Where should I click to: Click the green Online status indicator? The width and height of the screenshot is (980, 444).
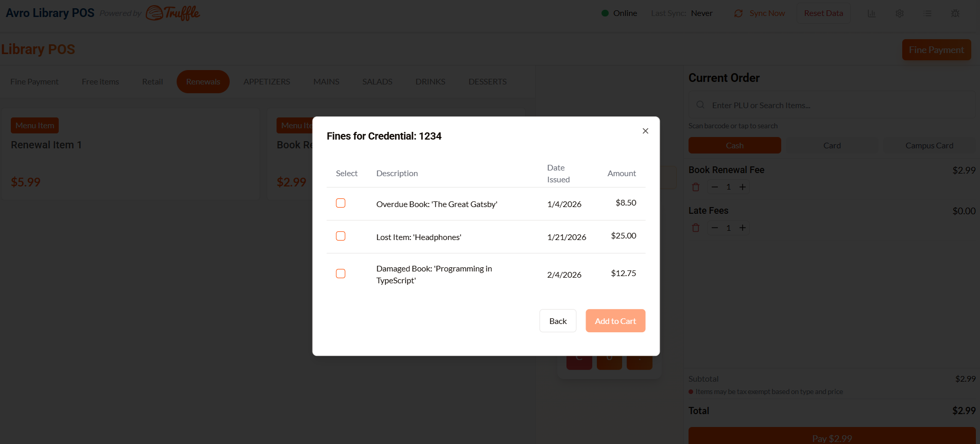coord(605,13)
